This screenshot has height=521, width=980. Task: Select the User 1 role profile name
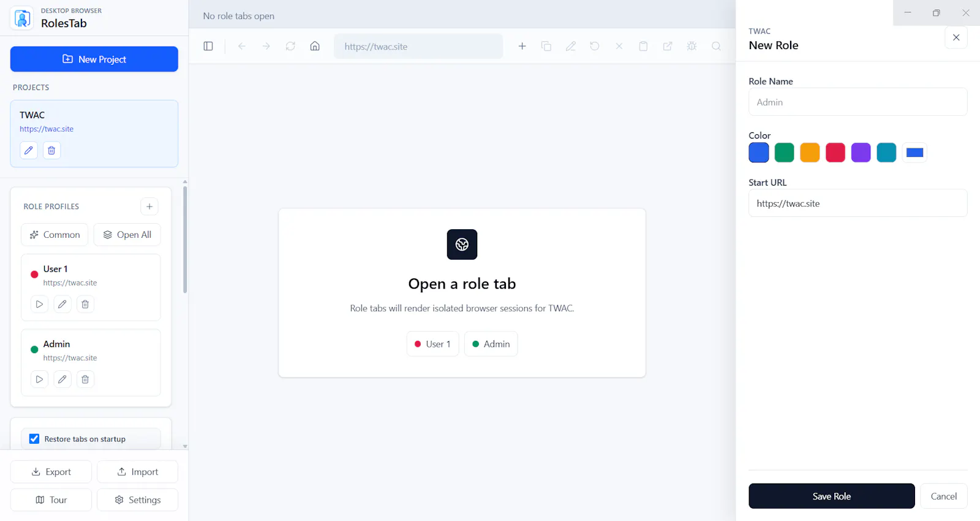point(55,269)
